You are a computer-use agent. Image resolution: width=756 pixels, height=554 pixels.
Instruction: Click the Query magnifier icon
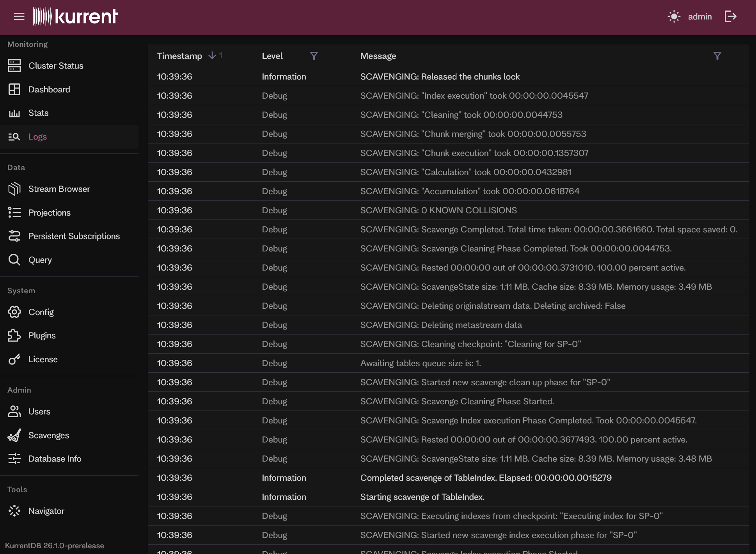click(14, 260)
